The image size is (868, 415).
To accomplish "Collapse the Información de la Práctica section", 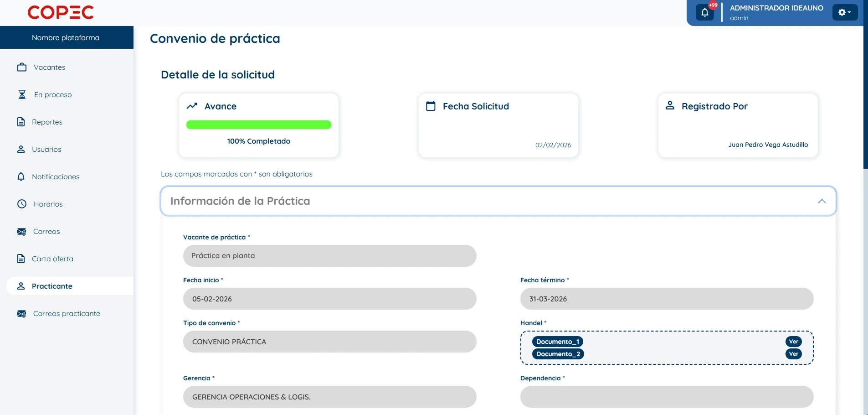I will [x=822, y=201].
